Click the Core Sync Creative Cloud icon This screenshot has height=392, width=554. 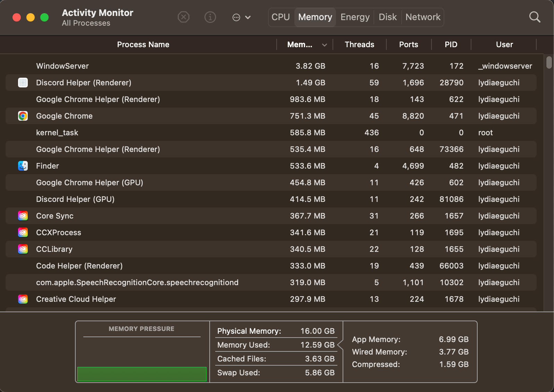point(23,216)
